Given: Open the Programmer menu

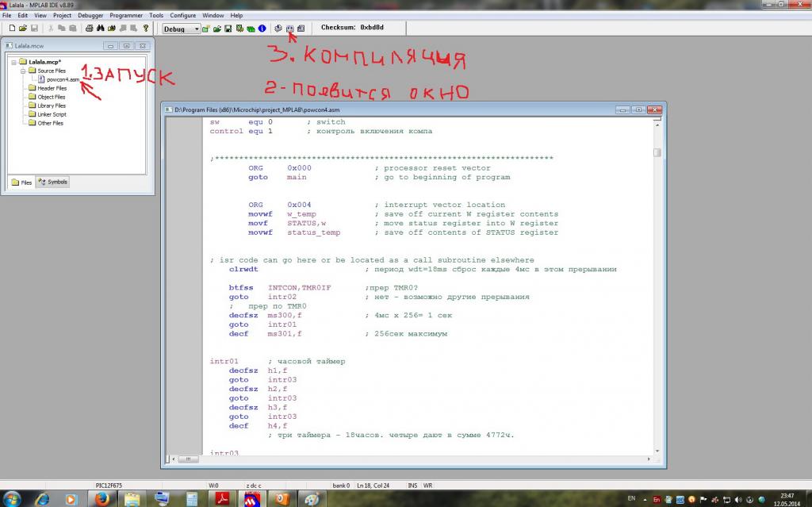Looking at the screenshot, I should coord(126,15).
